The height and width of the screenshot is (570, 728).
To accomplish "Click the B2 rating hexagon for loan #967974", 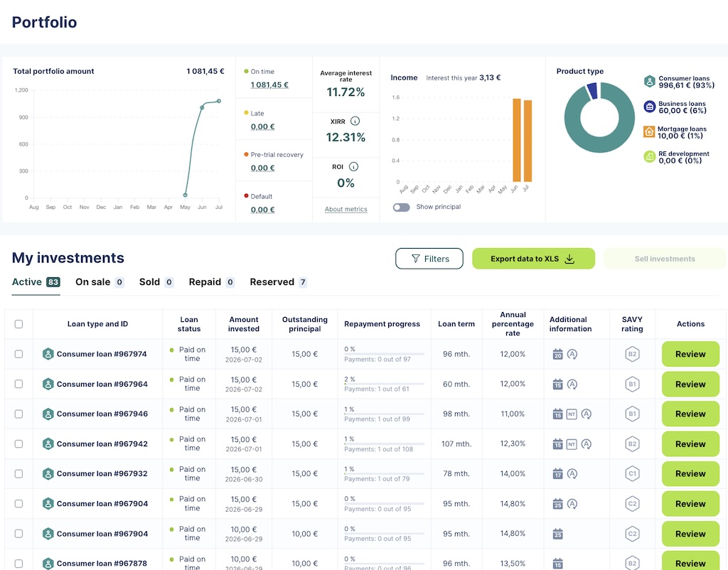I will pos(632,354).
